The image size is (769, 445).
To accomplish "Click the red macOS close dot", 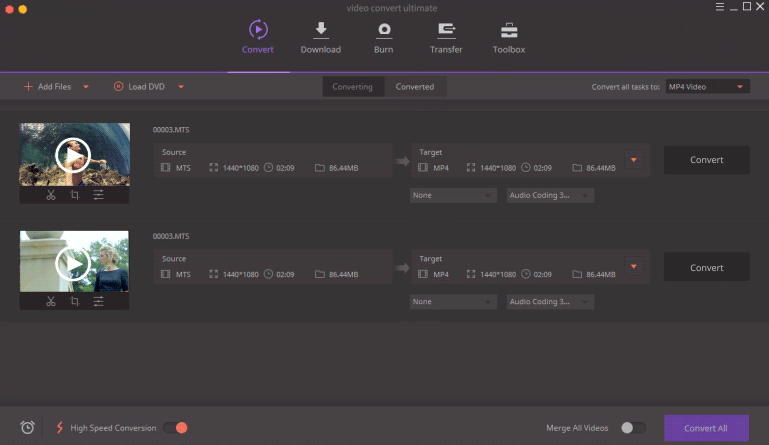I will pyautogui.click(x=9, y=9).
